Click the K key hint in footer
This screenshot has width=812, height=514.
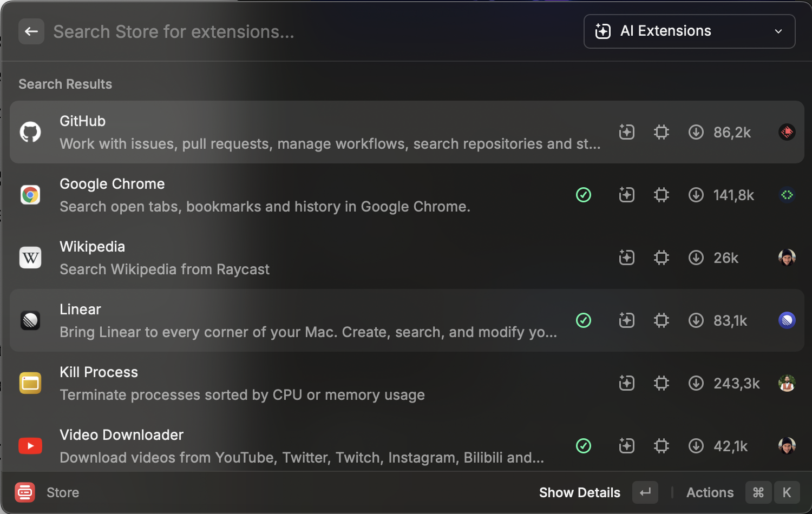[x=787, y=492]
